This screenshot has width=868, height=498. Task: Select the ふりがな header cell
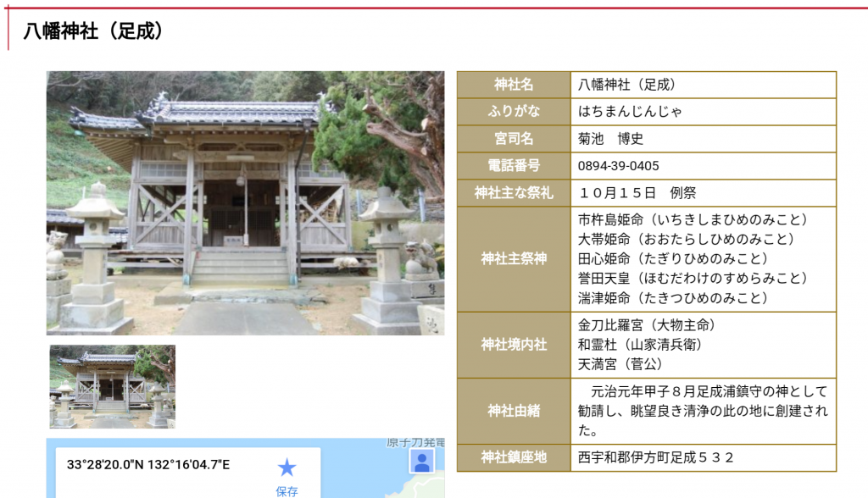[514, 112]
